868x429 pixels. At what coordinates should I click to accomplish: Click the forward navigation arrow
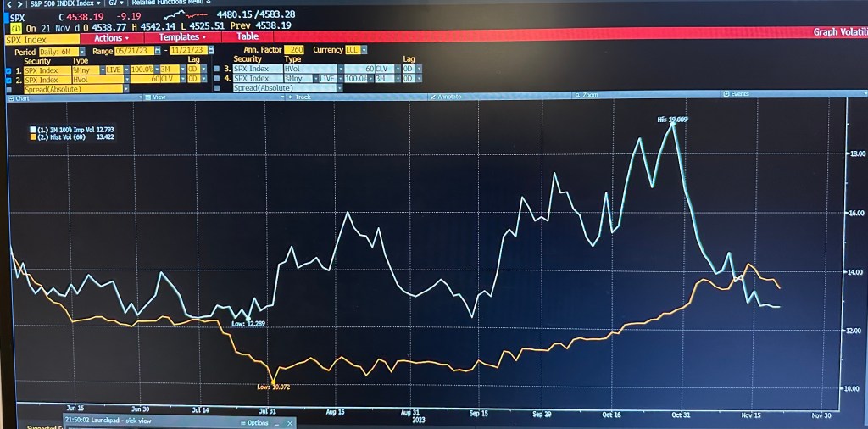click(x=19, y=3)
